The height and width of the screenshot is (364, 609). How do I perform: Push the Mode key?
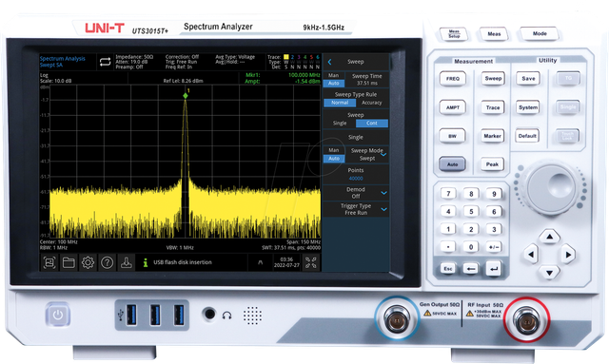540,34
